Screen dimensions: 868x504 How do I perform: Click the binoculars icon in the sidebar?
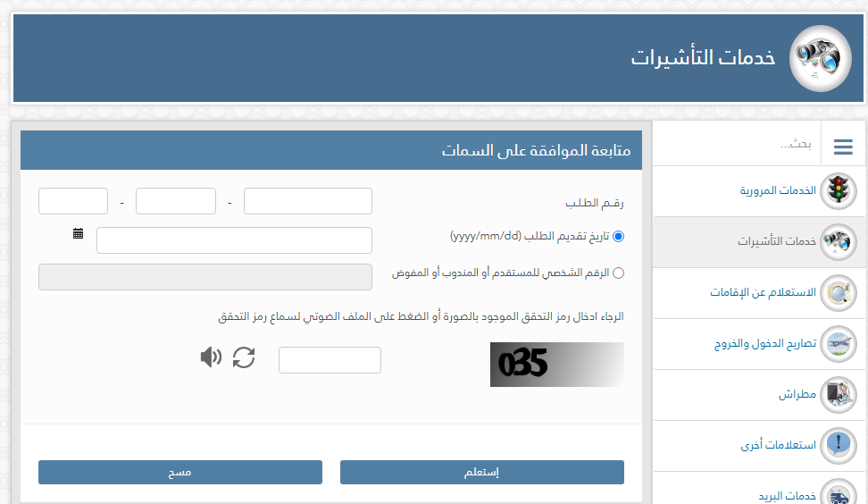point(838,241)
